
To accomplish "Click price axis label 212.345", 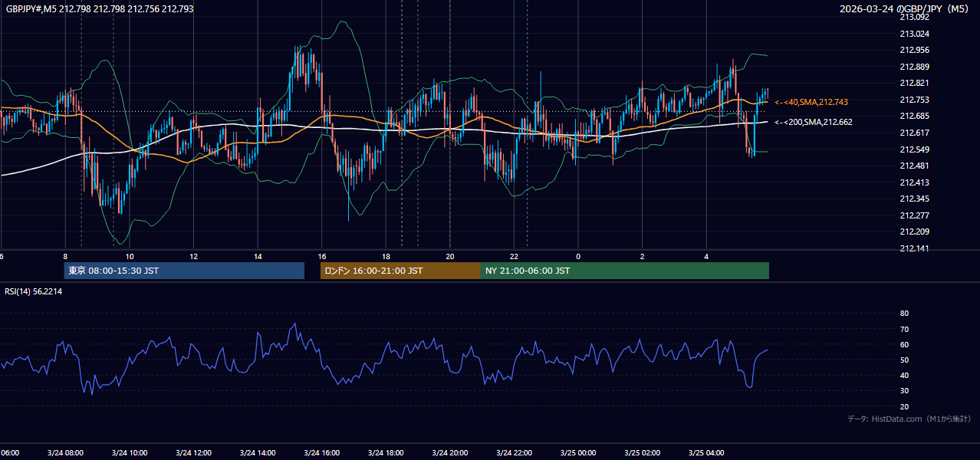I will tap(914, 199).
